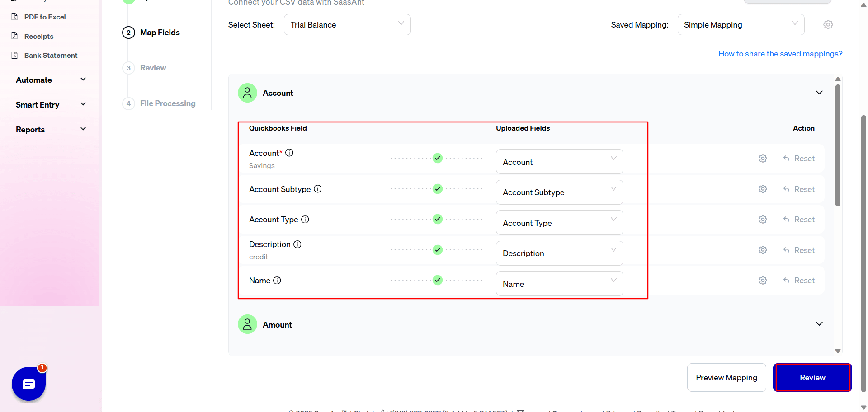Click gear icon next to Saved Mapping
This screenshot has height=412, width=868.
(828, 25)
